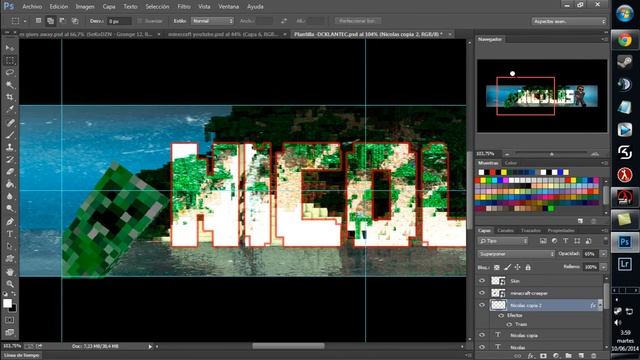Select the Magic Wand tool
The image size is (640, 360).
(x=10, y=85)
